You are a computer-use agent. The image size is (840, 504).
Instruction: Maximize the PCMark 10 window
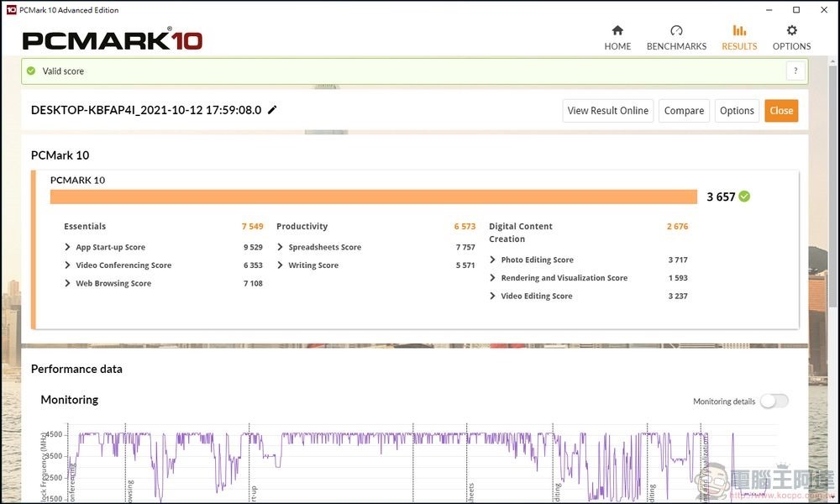[x=796, y=9]
